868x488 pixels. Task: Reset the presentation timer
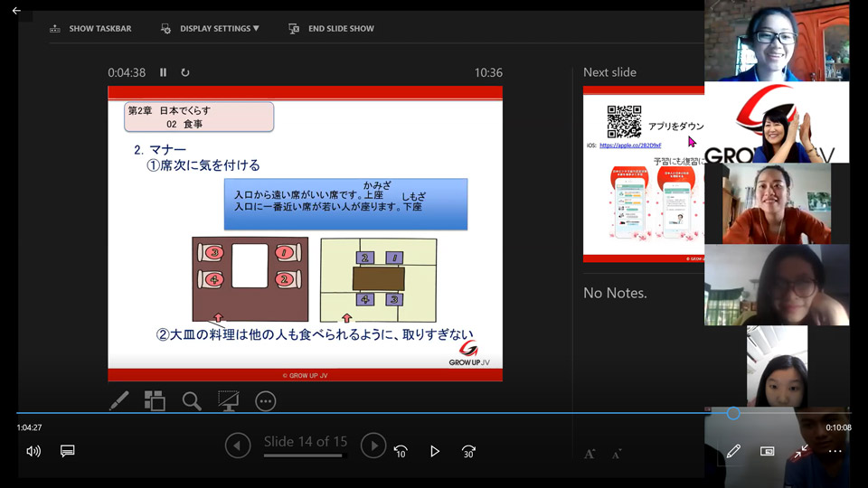click(x=184, y=72)
